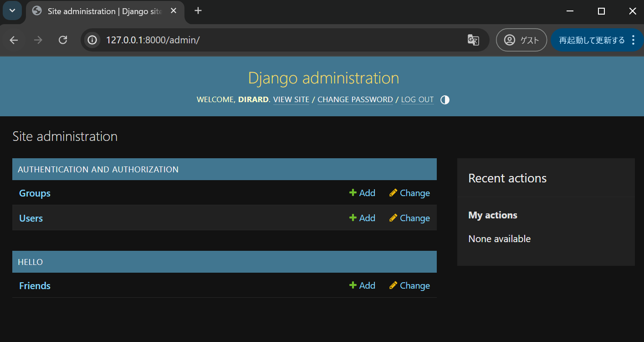Click the Site administration heading

[65, 136]
